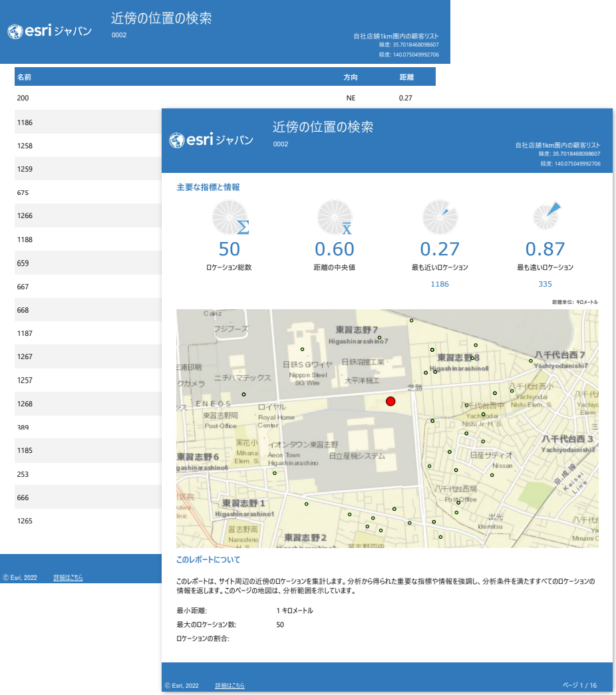Viewport: 616px width, 695px height.
Task: Click the 距離 column header
Action: pyautogui.click(x=406, y=77)
